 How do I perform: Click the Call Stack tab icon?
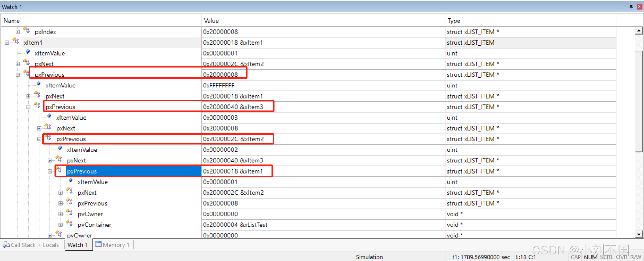[6, 245]
